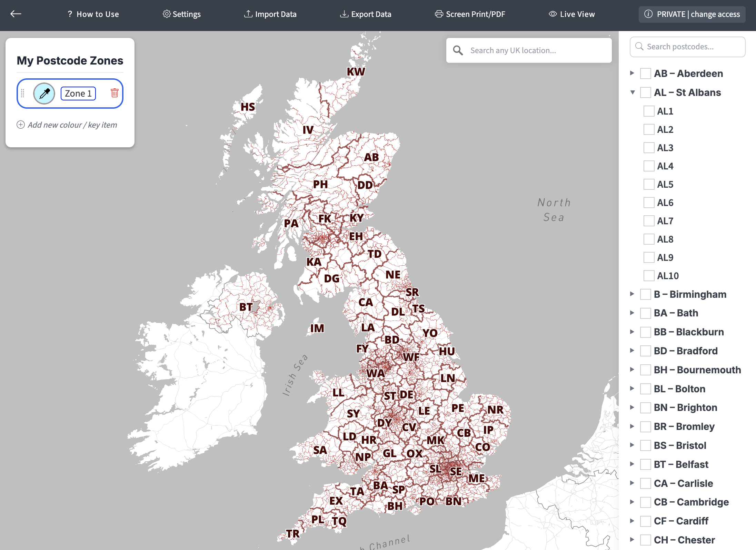Click the back arrow icon
Screen dimensions: 756x550
[x=16, y=14]
